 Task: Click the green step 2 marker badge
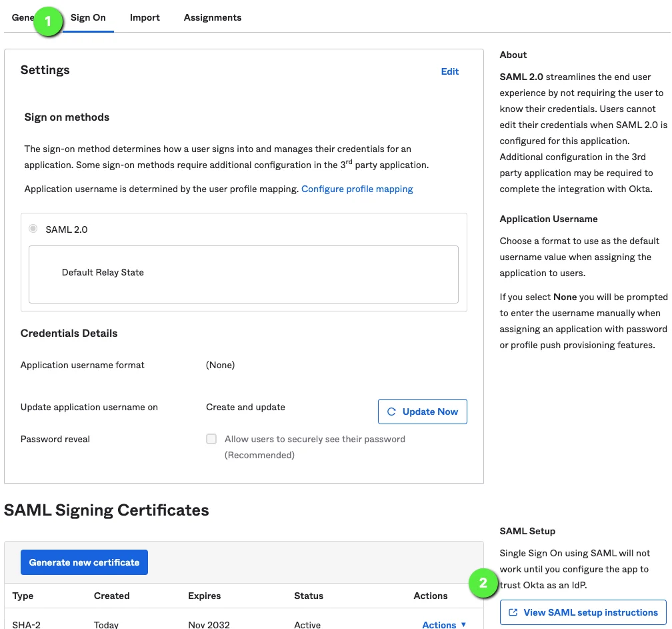tap(483, 583)
